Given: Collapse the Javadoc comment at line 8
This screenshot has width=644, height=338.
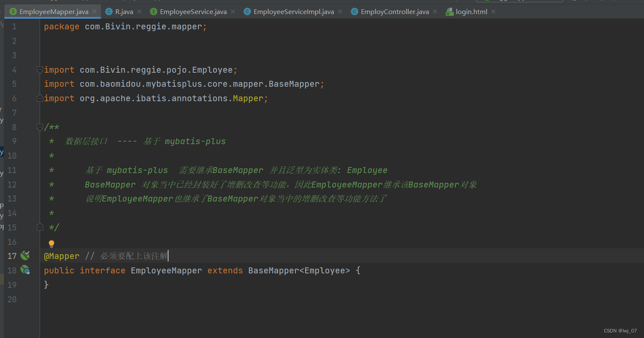Looking at the screenshot, I should coord(40,127).
